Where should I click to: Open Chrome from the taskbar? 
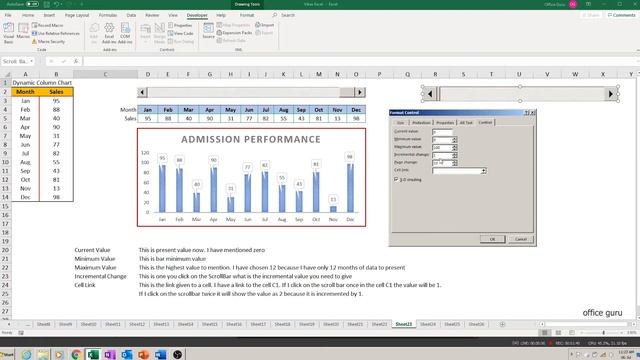coord(76,354)
